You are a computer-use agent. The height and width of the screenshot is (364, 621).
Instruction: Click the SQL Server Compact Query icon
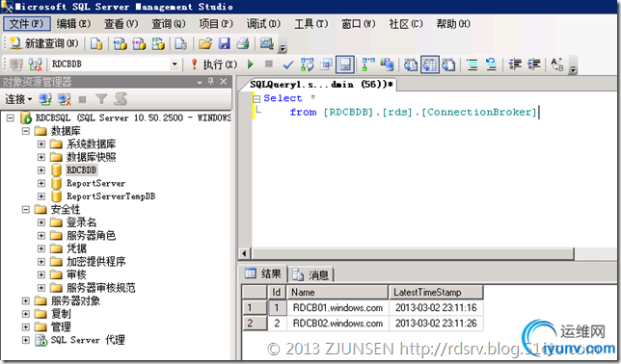[181, 43]
